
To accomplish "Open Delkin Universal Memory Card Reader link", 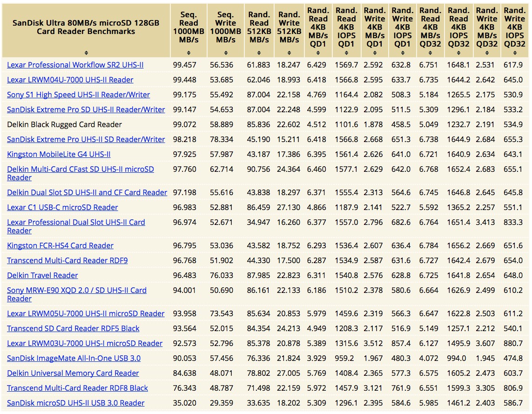I will [73, 373].
